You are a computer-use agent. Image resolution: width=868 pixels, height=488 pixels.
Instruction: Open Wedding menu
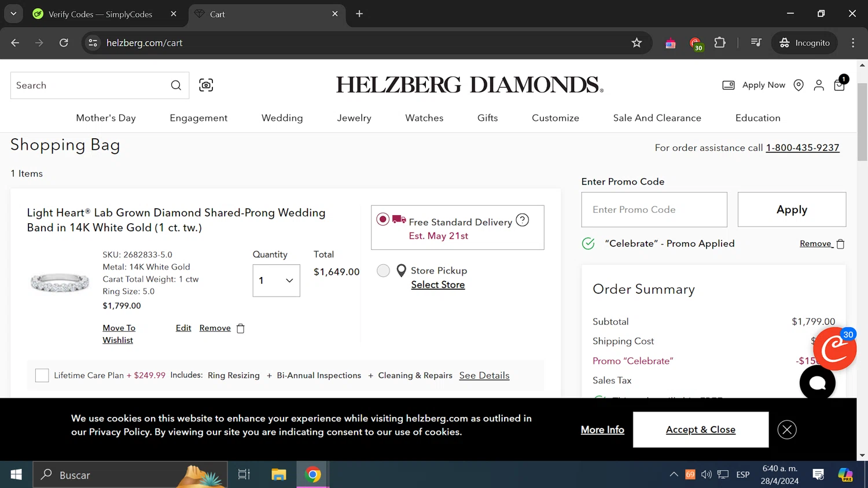282,118
